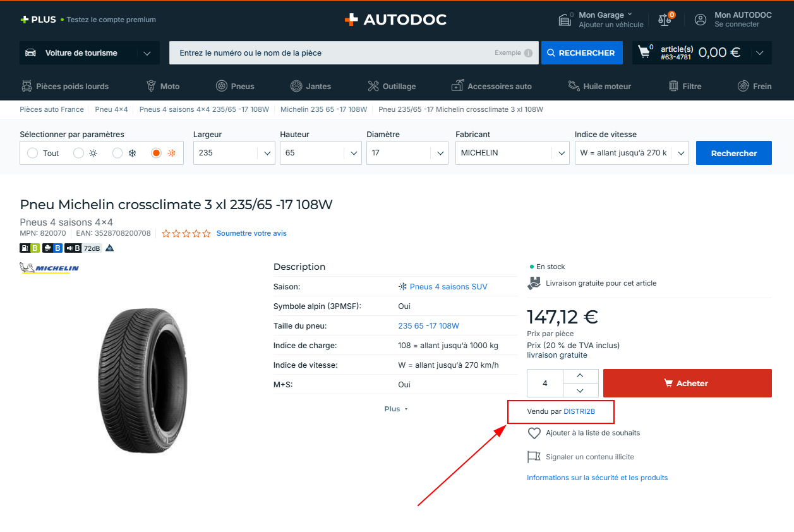
Task: Click the brake disc icon beside Frein
Action: (743, 86)
